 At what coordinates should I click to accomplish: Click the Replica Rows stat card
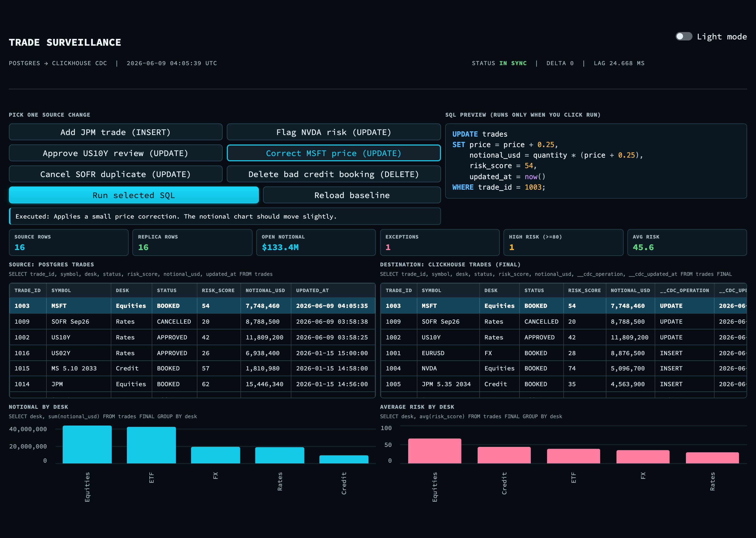click(192, 242)
